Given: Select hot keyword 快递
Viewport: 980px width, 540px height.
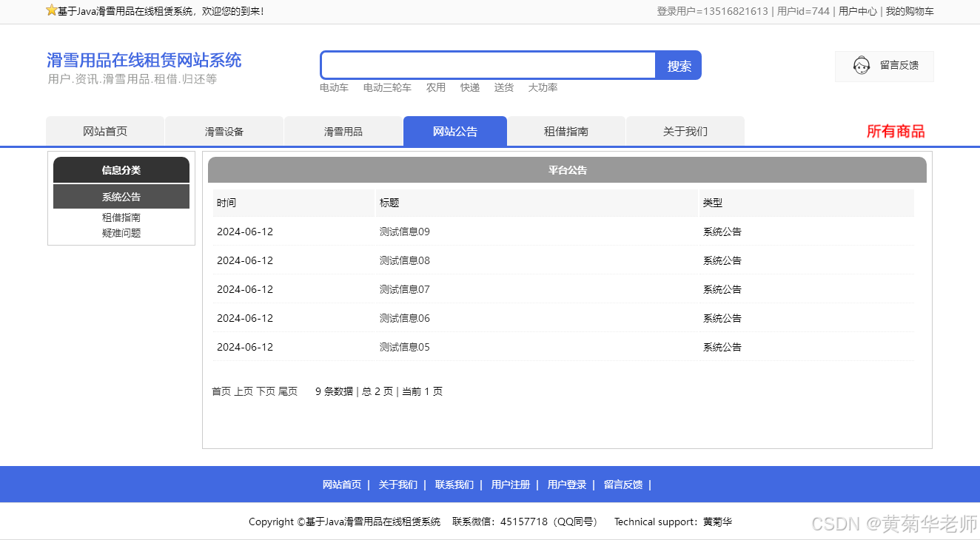Looking at the screenshot, I should pyautogui.click(x=470, y=87).
